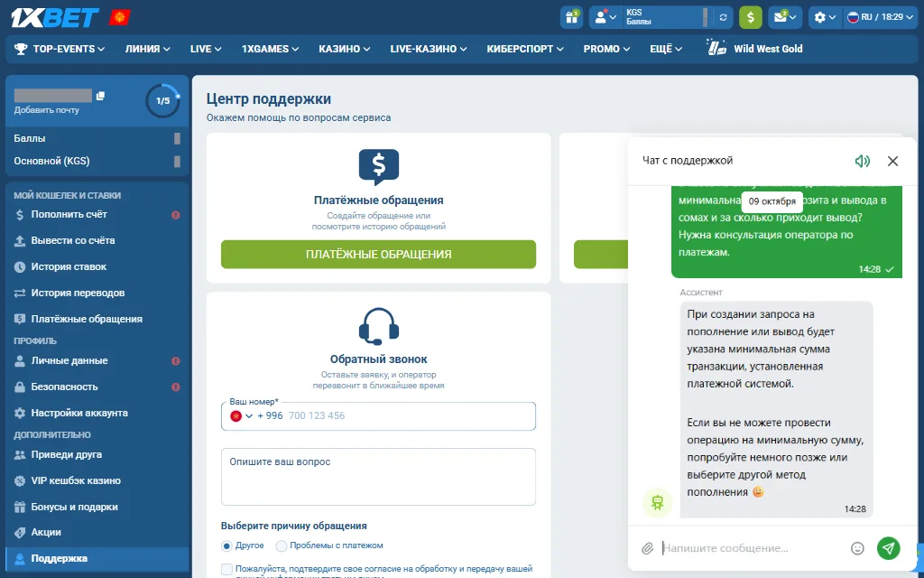This screenshot has width=924, height=578.
Task: Click the Баллы balance row
Action: (x=97, y=138)
